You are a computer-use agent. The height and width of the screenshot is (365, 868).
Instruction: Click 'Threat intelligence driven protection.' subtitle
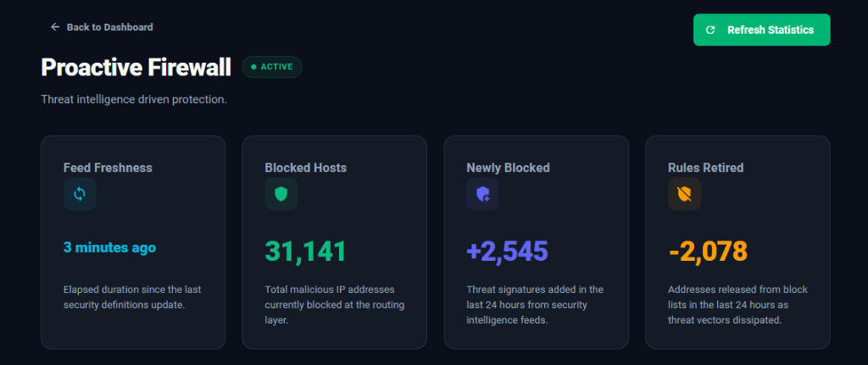point(134,100)
